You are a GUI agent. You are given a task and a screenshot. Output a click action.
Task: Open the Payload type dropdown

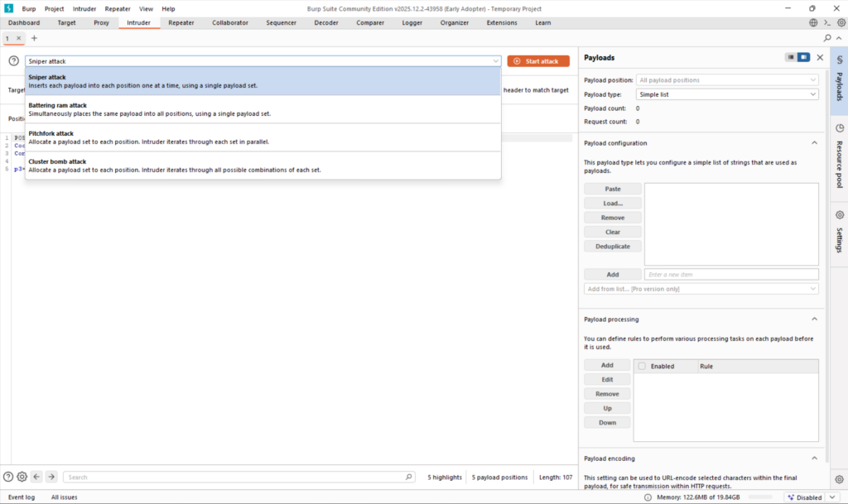click(x=727, y=94)
